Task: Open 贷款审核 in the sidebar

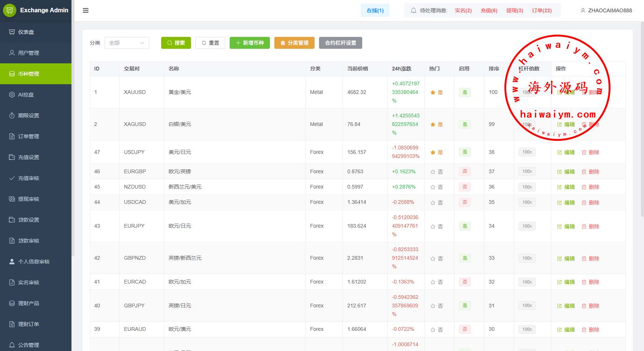Action: pyautogui.click(x=36, y=241)
